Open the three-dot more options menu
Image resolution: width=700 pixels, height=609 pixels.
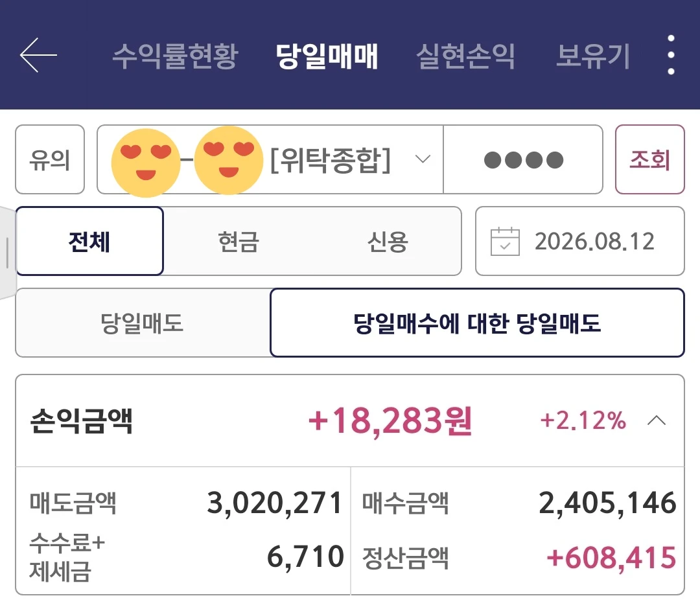click(x=671, y=55)
